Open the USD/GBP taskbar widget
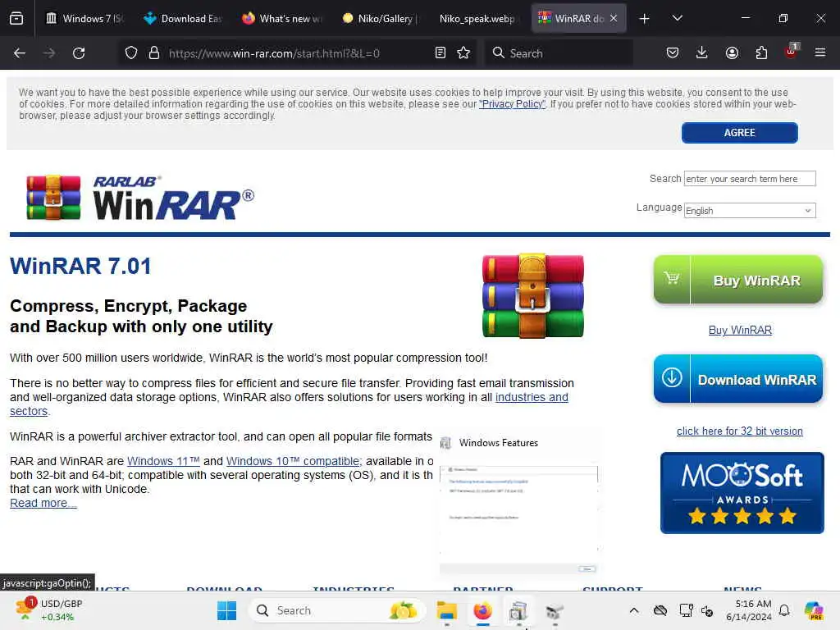Viewport: 840px width, 630px height. coord(48,610)
